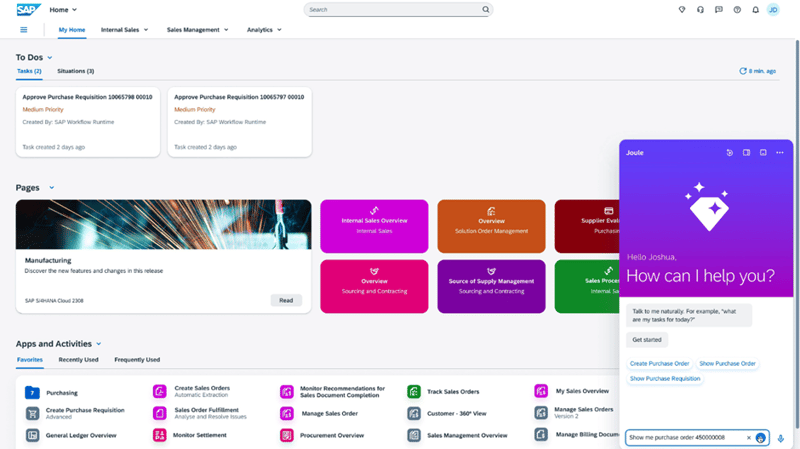Open the help question mark icon

click(737, 9)
